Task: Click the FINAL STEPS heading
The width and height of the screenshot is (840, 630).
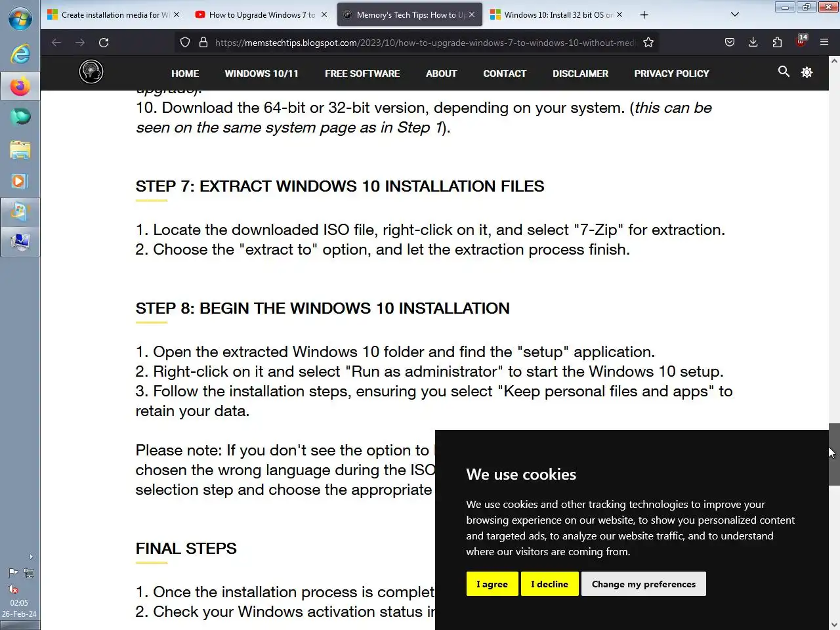Action: click(186, 549)
